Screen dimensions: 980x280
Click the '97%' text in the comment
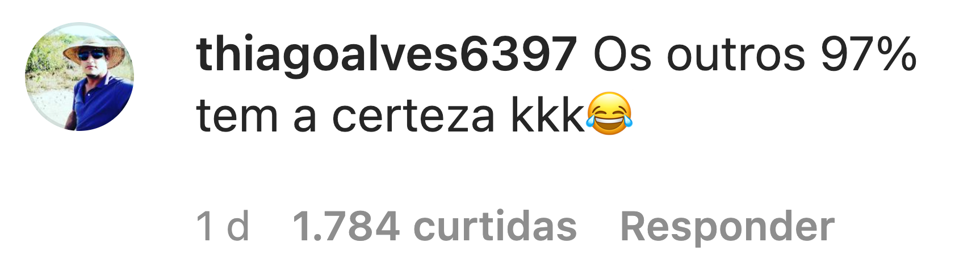(869, 55)
